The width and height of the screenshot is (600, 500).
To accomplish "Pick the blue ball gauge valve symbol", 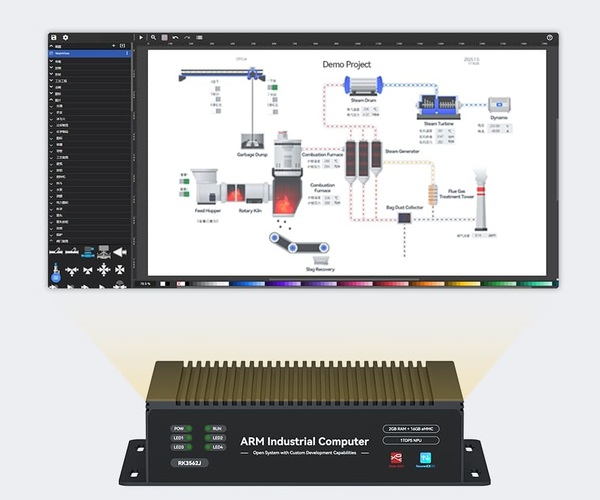I will coord(56,272).
